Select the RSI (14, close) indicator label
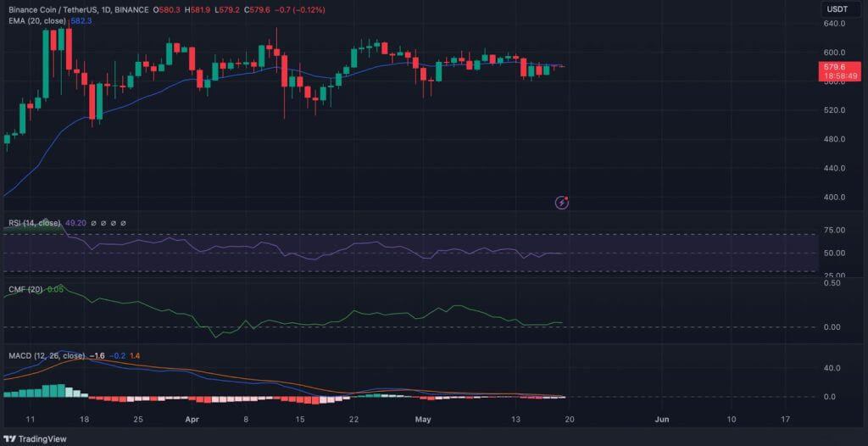 click(34, 223)
